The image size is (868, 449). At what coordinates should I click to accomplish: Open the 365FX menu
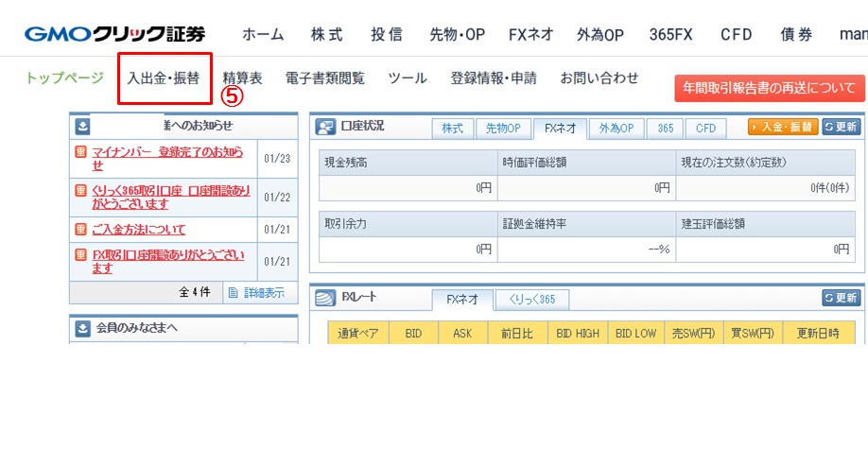pos(671,35)
